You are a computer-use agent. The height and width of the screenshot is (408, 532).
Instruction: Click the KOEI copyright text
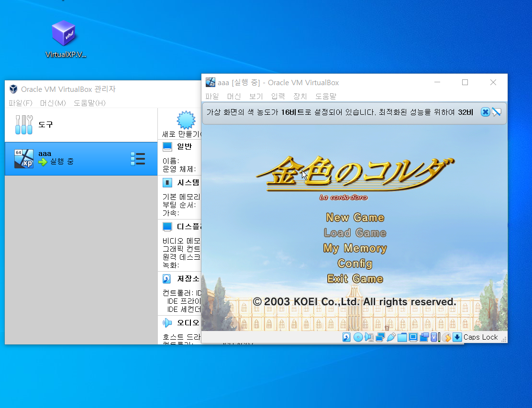(355, 301)
